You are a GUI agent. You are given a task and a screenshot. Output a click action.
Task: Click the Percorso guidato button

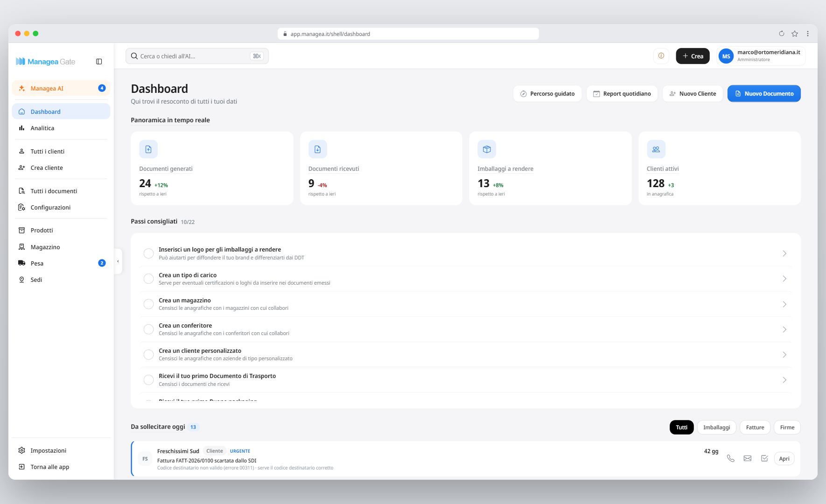click(547, 93)
